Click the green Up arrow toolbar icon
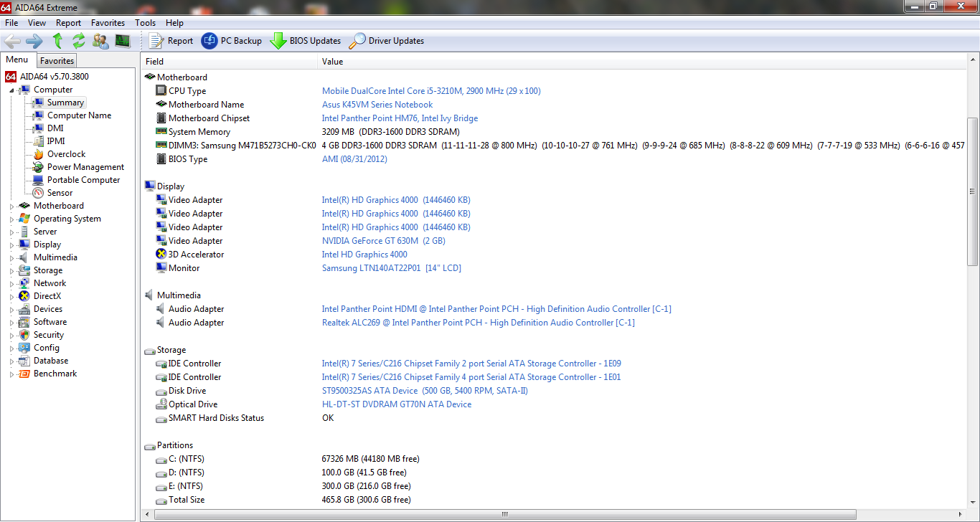Image resolution: width=980 pixels, height=522 pixels. [x=57, y=41]
